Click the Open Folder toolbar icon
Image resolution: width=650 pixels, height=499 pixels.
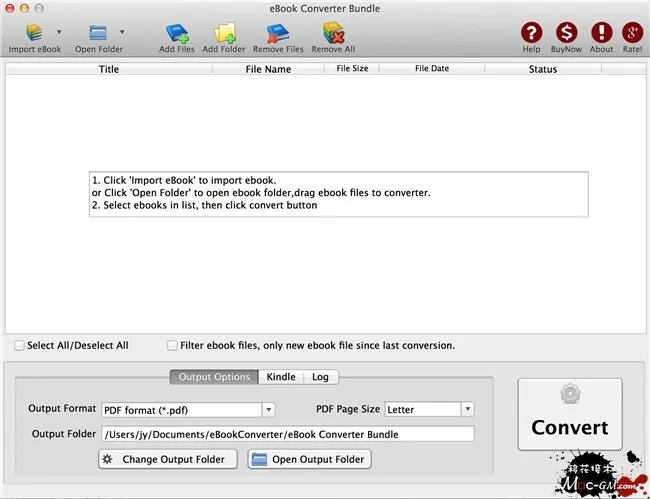point(98,33)
